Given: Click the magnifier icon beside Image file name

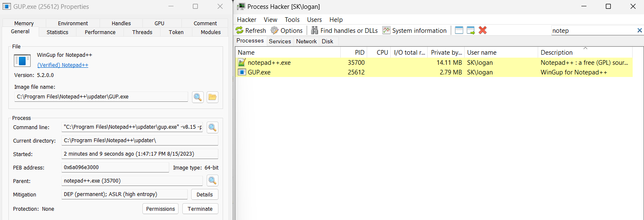Looking at the screenshot, I should coord(198,97).
